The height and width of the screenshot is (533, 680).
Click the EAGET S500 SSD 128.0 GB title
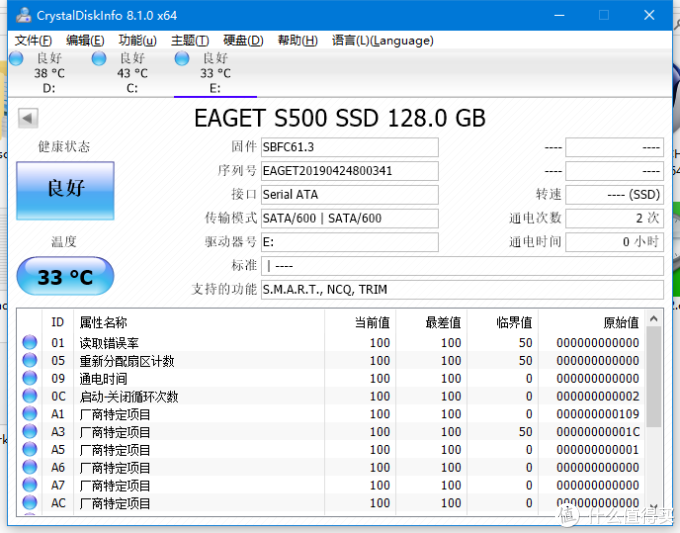(x=340, y=118)
